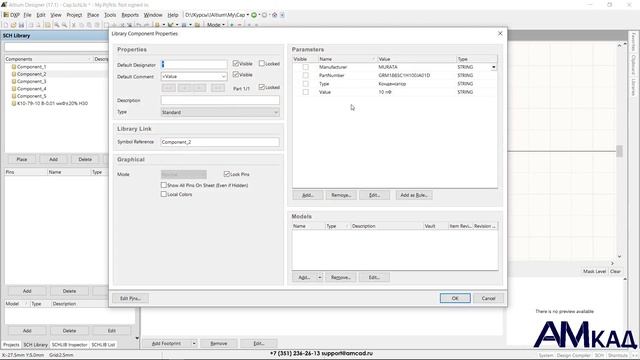Click the Save toolbar icon
Screen dimensions: 640x360
(21, 25)
